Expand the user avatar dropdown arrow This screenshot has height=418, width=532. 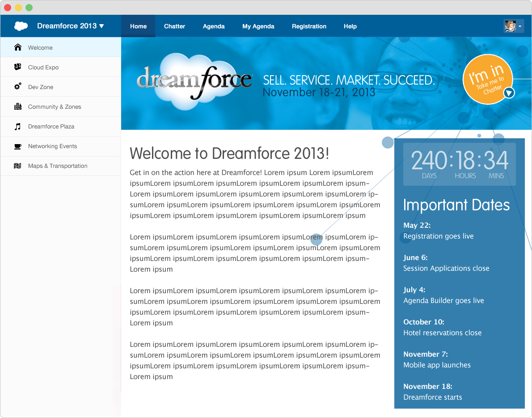pyautogui.click(x=520, y=26)
